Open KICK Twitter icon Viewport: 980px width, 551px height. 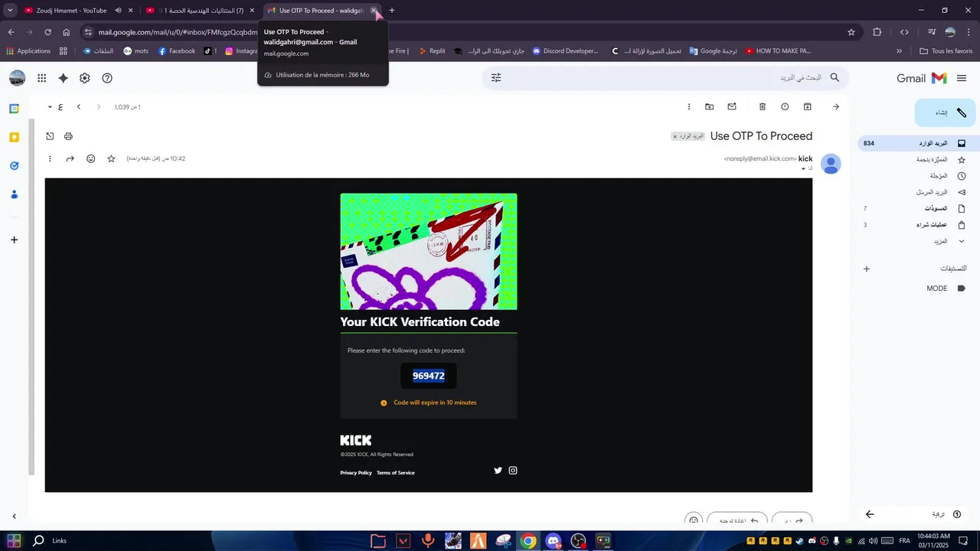coord(498,471)
